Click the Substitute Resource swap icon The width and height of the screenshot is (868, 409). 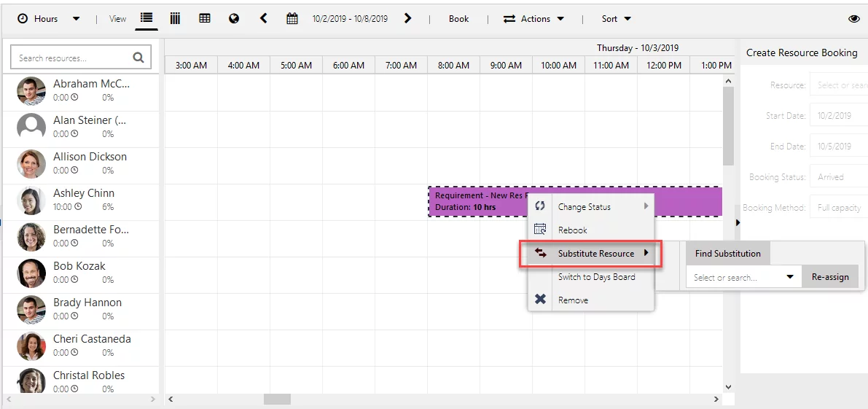pos(540,253)
